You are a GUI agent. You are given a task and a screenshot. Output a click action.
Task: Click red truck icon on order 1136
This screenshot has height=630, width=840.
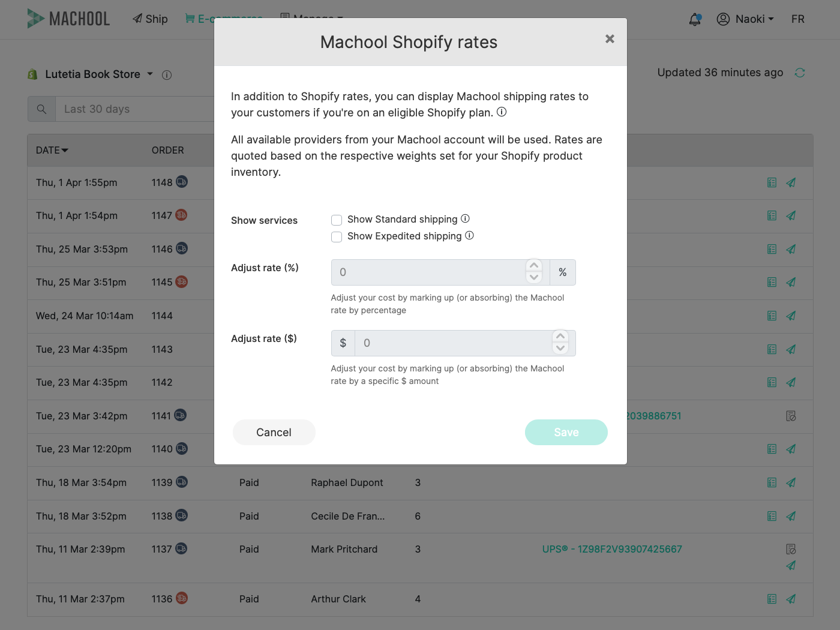click(x=182, y=598)
